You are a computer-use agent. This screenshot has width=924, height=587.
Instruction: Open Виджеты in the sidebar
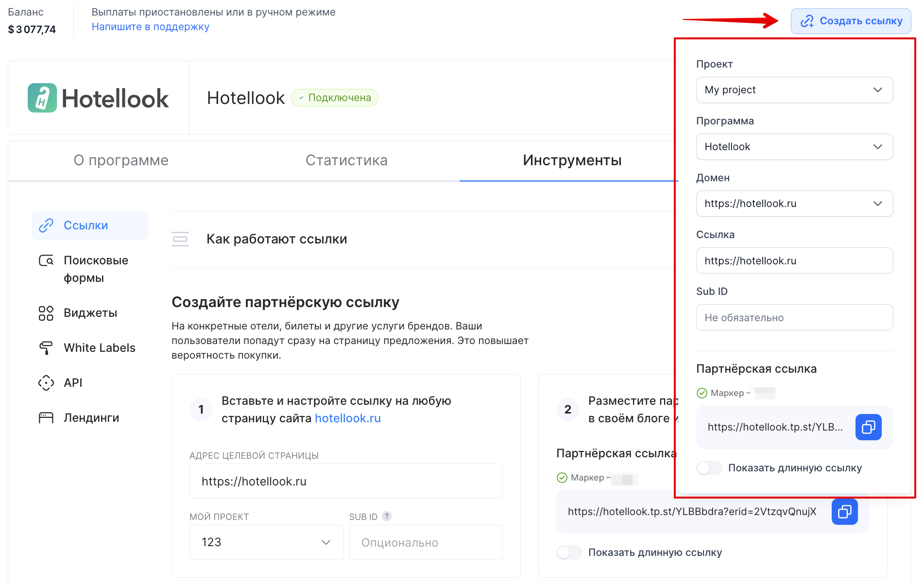(90, 313)
